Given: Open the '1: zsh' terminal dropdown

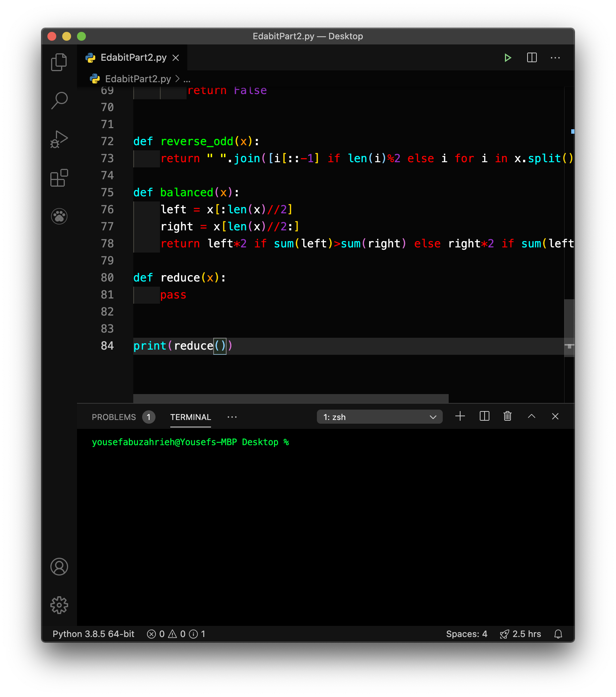Looking at the screenshot, I should tap(379, 417).
